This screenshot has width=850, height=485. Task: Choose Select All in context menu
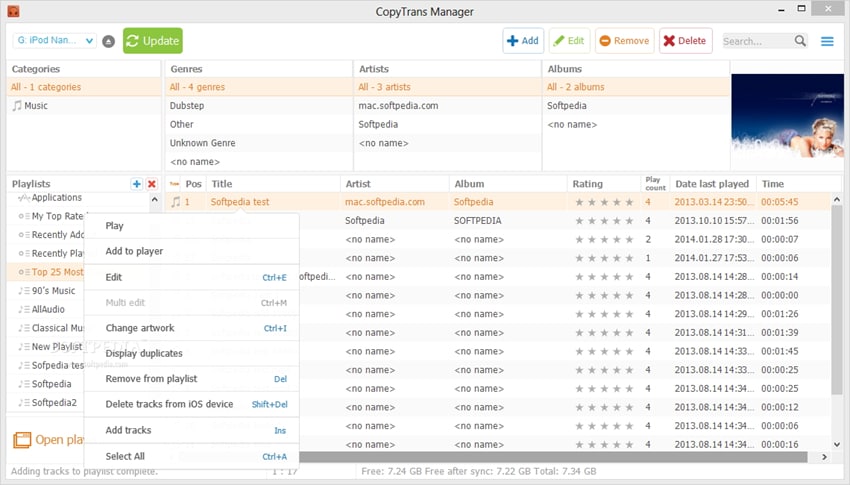click(x=192, y=456)
